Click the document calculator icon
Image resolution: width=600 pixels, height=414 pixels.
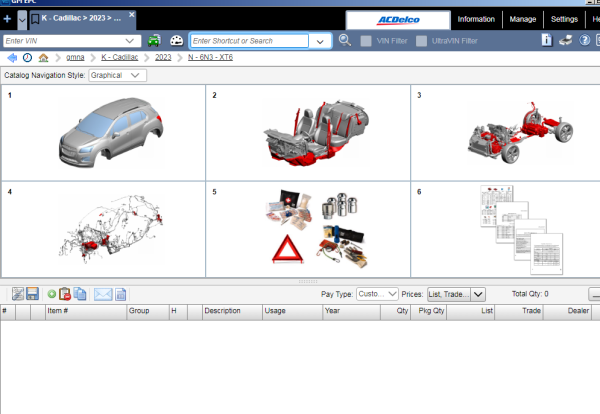pyautogui.click(x=121, y=294)
